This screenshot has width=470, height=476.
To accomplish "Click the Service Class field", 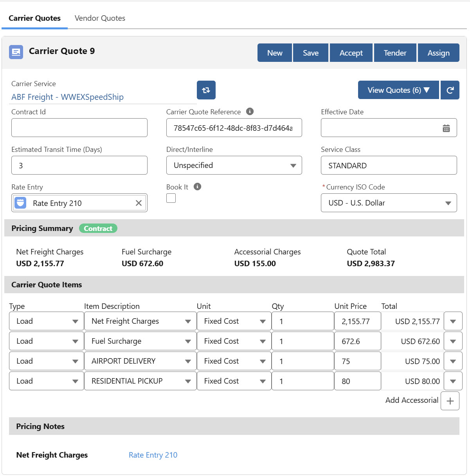I will pos(389,165).
